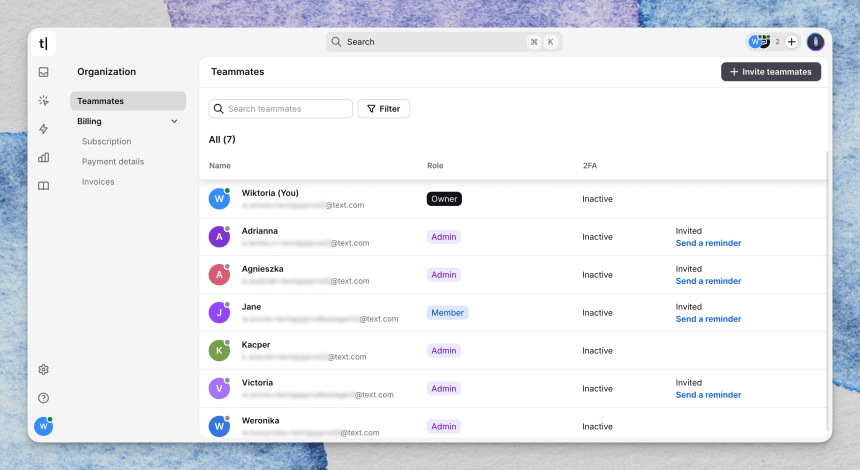Screen dimensions: 860x470
Task: Click Kacper's Admin role badge
Action: tap(444, 350)
